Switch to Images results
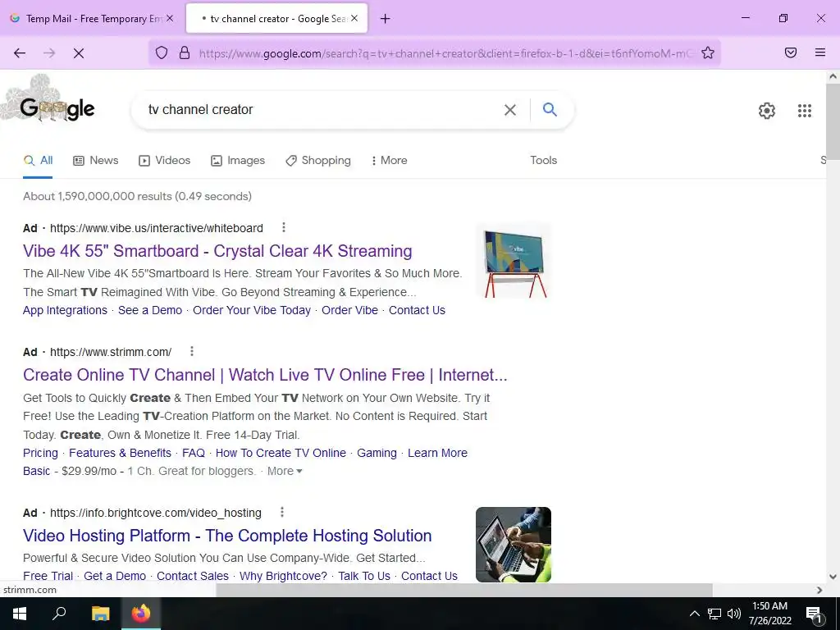840x630 pixels. [238, 160]
